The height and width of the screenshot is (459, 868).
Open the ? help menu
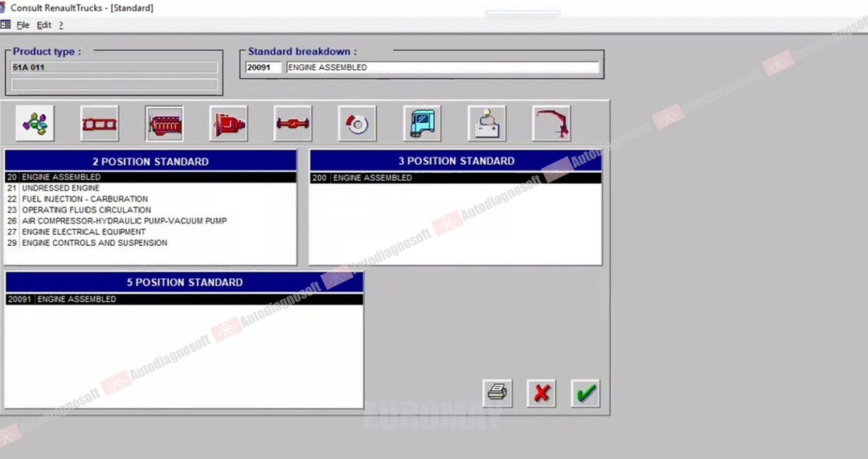(61, 25)
